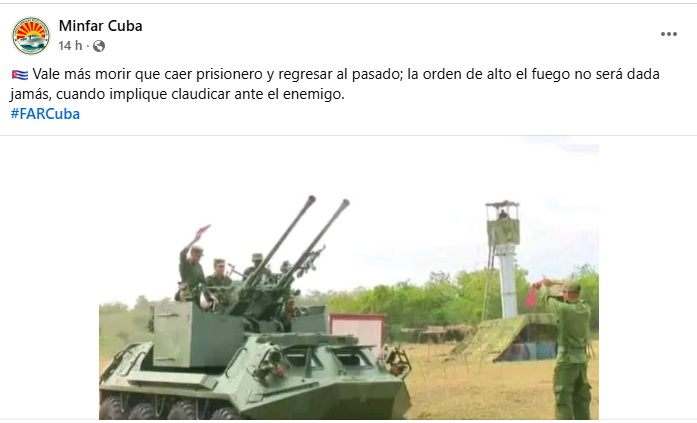Open the Minfar Cuba profile avatar

[x=31, y=36]
